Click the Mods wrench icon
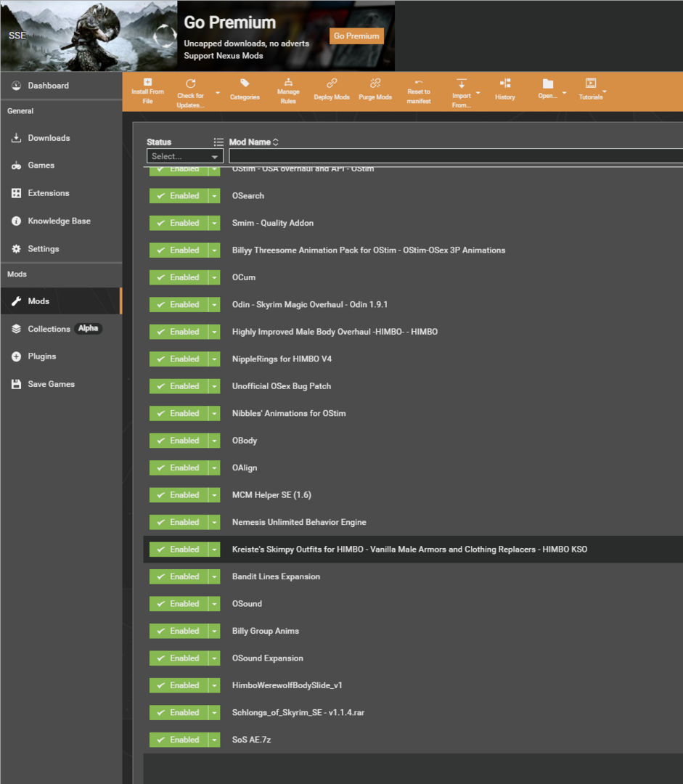The width and height of the screenshot is (683, 784). [17, 301]
